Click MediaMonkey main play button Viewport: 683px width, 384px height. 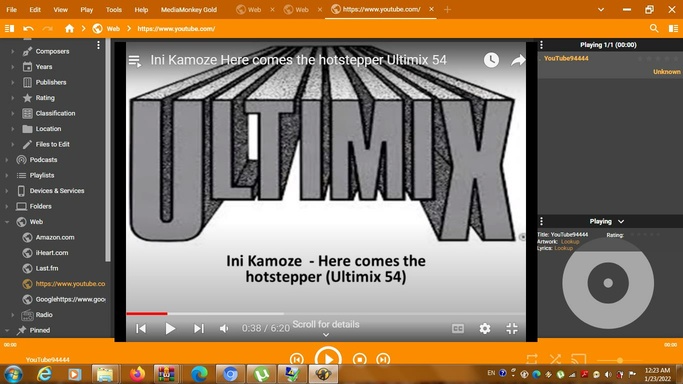point(328,358)
